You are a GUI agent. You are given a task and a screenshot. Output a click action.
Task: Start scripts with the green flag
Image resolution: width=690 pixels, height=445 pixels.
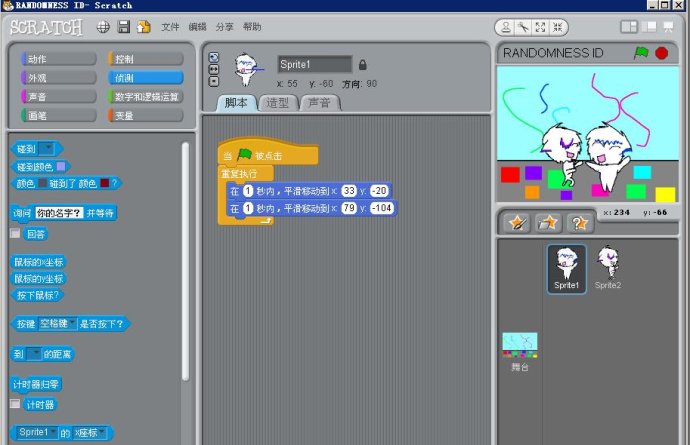point(641,53)
